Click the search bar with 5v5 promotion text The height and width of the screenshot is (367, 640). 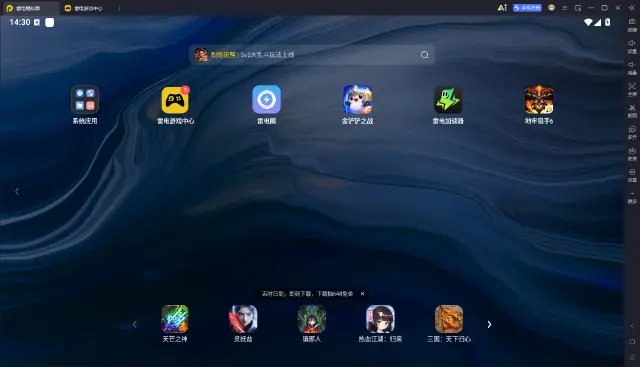coord(312,55)
